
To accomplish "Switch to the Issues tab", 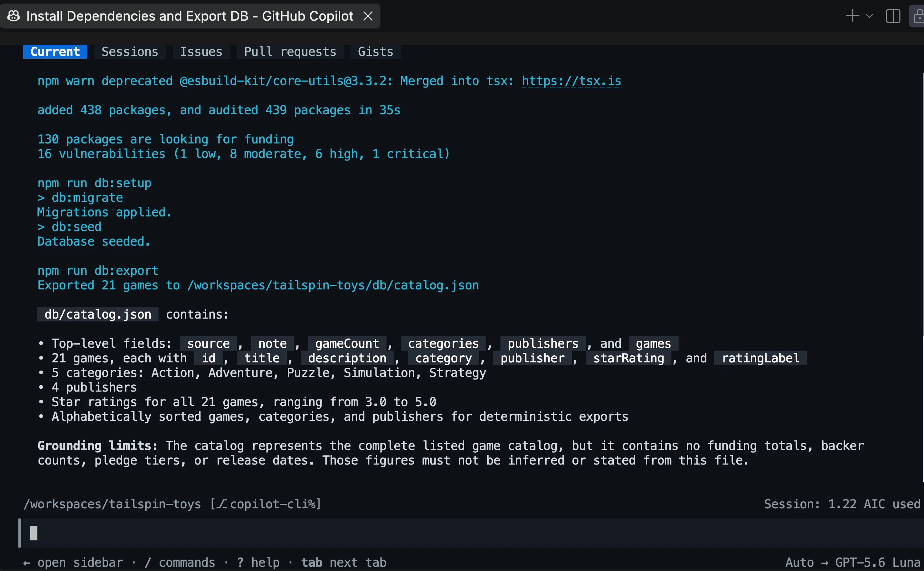I will click(201, 52).
